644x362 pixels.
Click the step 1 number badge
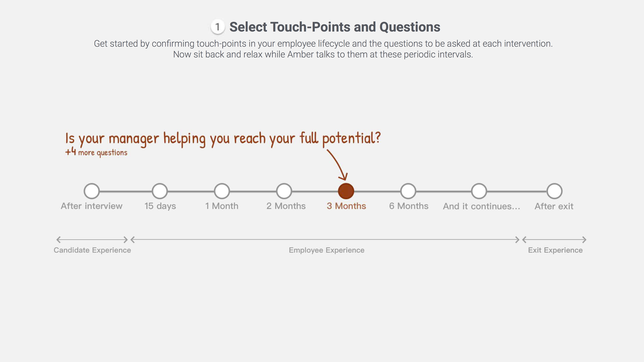point(218,27)
